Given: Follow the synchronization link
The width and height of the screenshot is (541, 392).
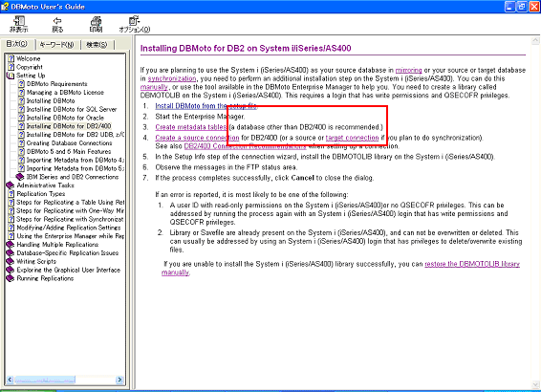Looking at the screenshot, I should click(x=172, y=78).
